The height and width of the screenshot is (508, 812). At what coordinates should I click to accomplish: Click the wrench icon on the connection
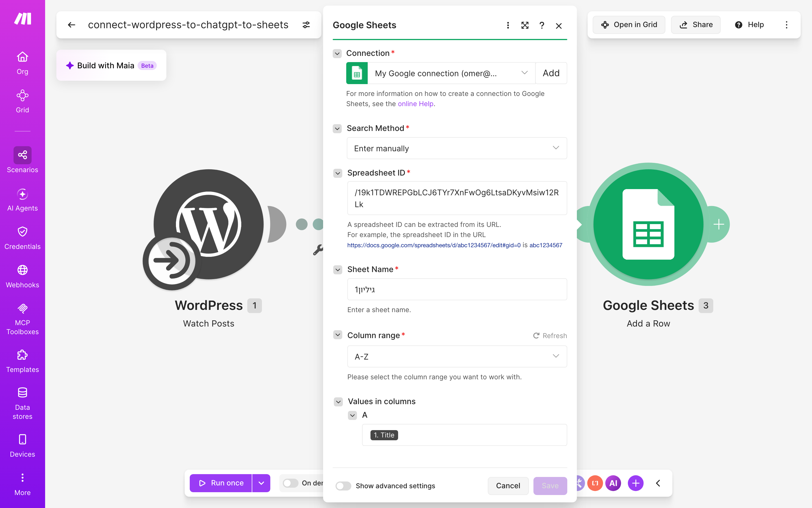pyautogui.click(x=318, y=250)
